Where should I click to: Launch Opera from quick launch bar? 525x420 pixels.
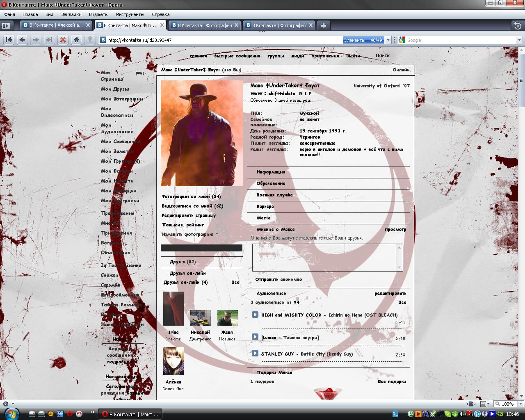coord(70,414)
